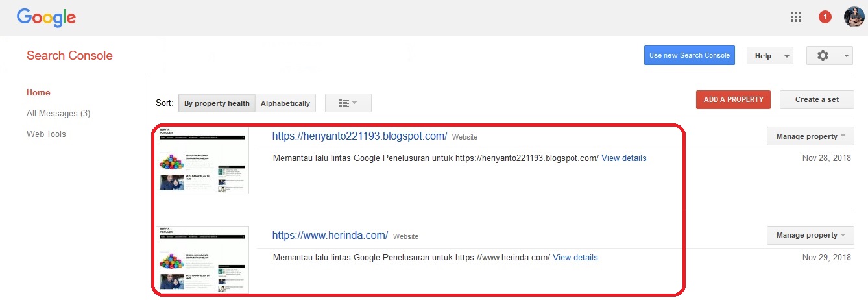
Task: Sort by property health
Action: 217,103
